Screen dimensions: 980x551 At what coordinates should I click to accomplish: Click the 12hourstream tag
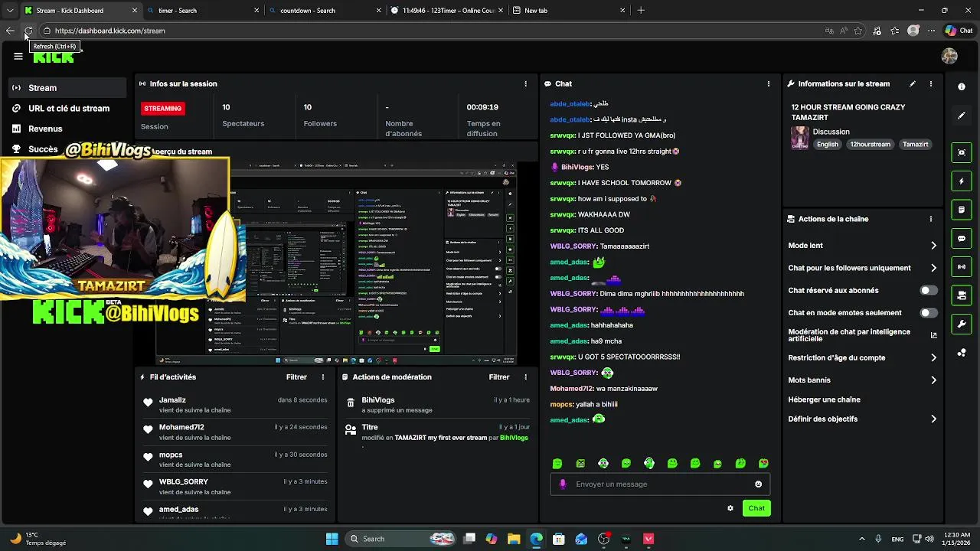[x=870, y=144]
